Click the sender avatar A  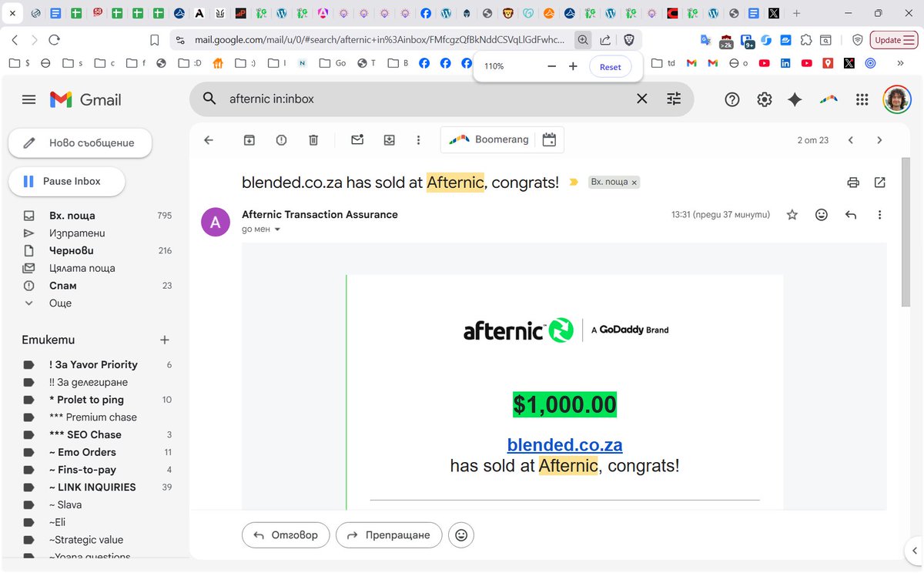click(216, 222)
